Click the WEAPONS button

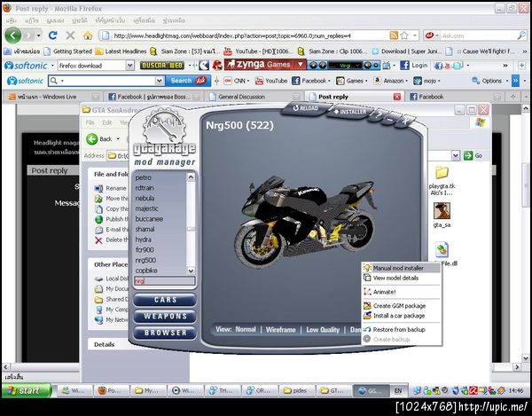165,317
